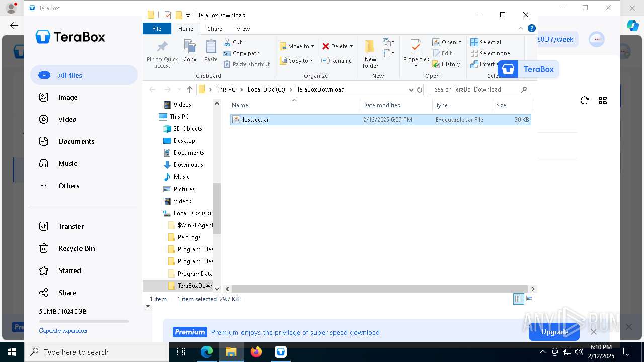
Task: Open the Move to dropdown
Action: 297,46
